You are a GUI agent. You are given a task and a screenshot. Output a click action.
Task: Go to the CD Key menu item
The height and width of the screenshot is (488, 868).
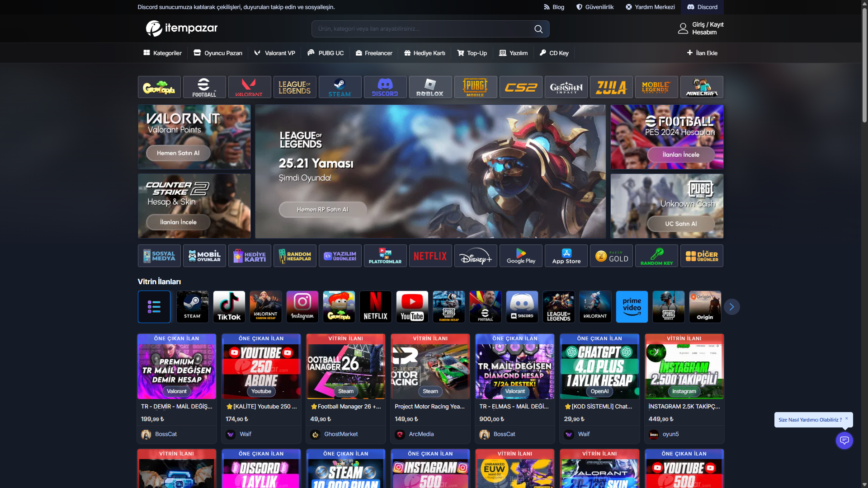554,53
